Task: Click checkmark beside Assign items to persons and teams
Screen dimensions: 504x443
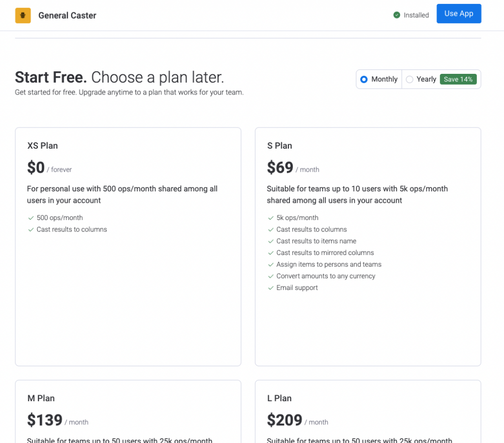Action: pyautogui.click(x=271, y=265)
